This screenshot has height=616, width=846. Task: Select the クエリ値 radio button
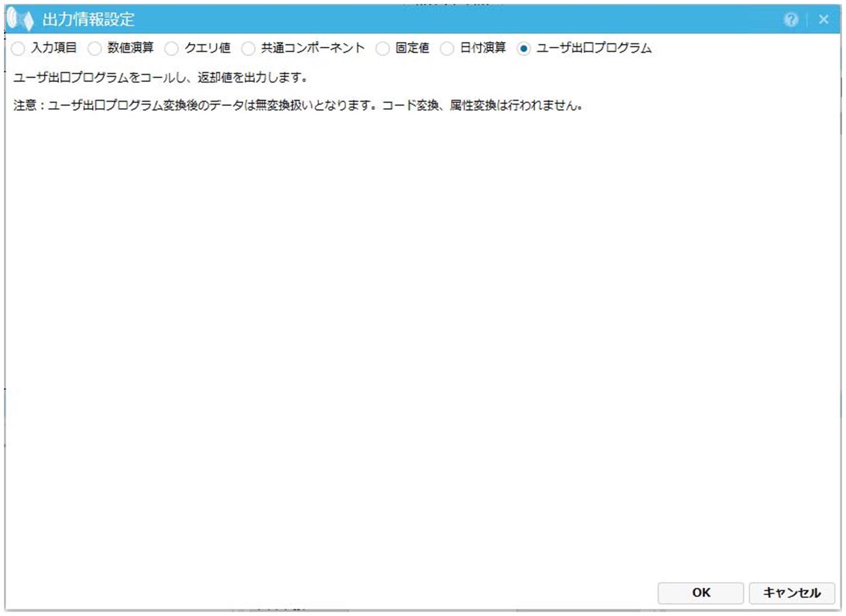tap(171, 48)
